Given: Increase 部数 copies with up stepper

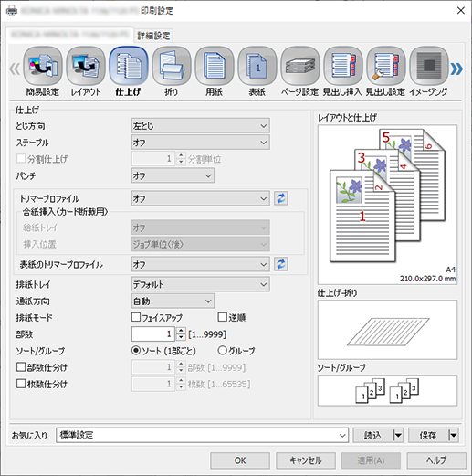Looking at the screenshot, I should (181, 331).
